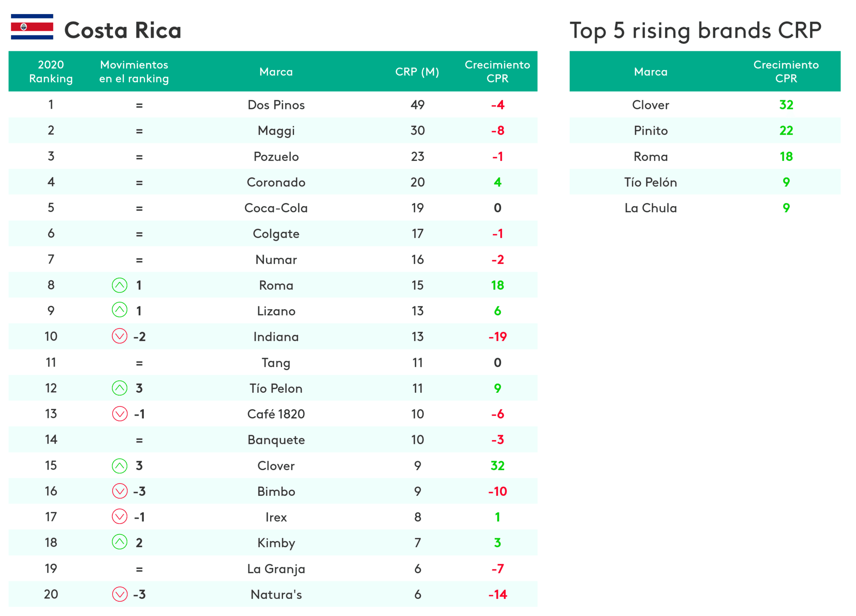Click the Pinito entry in rising brands
Viewport: 856px width, 616px height.
[651, 130]
